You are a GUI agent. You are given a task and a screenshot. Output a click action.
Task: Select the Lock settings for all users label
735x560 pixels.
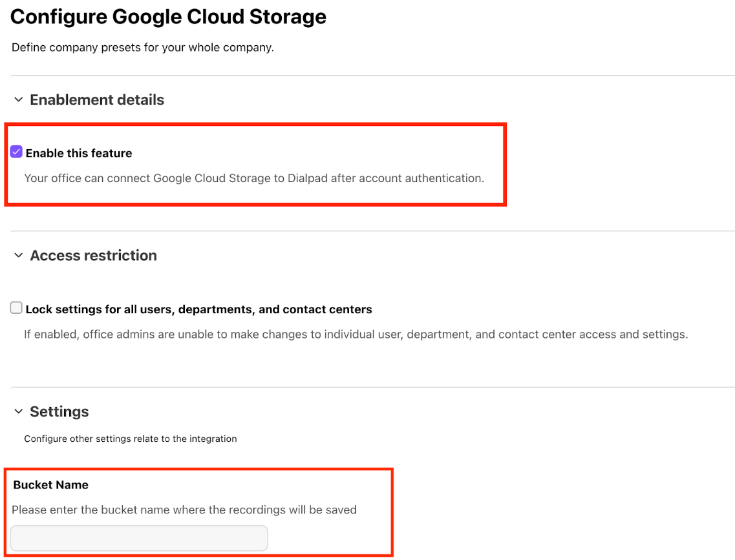[198, 309]
